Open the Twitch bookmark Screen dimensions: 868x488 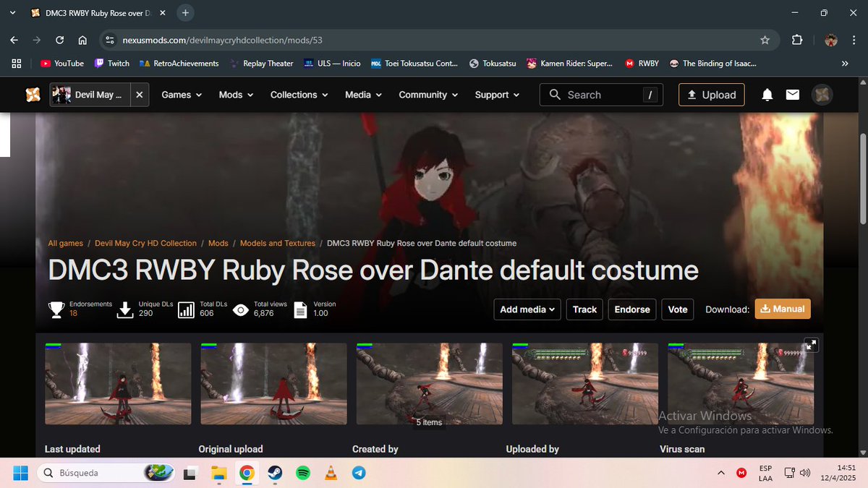coord(112,64)
